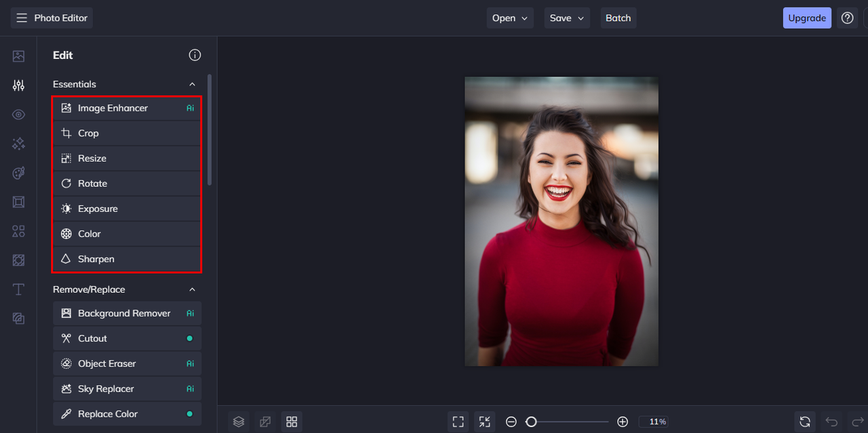Viewport: 868px width, 433px height.
Task: Open the Graphics shapes sidebar icon
Action: point(18,231)
